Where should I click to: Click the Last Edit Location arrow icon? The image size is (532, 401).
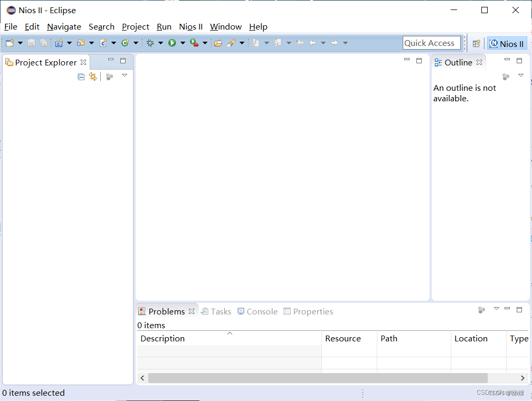pyautogui.click(x=300, y=43)
